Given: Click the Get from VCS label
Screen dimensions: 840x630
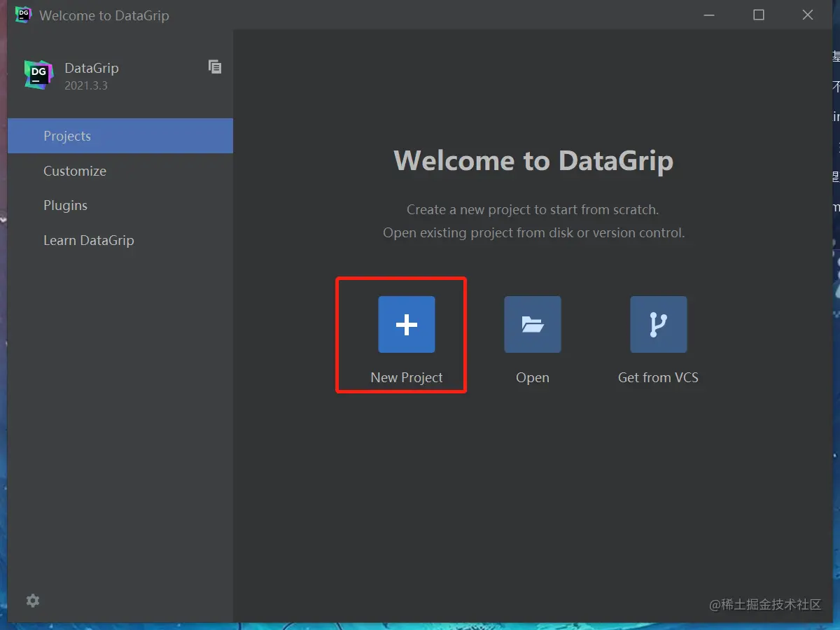Looking at the screenshot, I should point(658,377).
